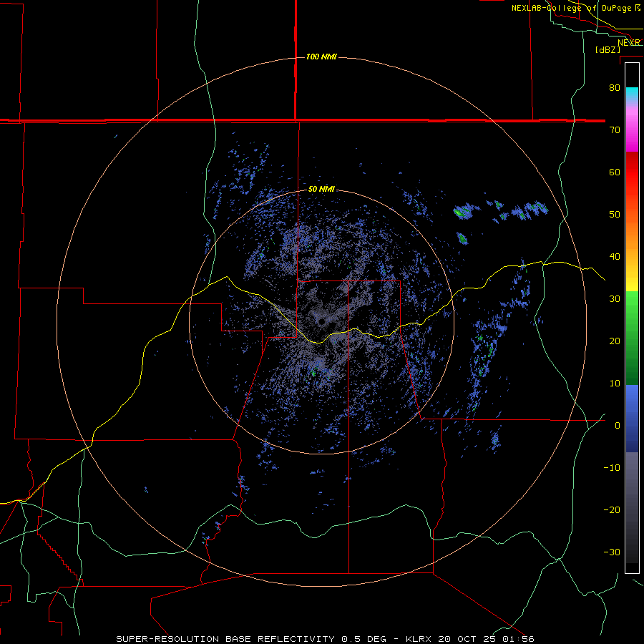
Task: Click the 10 value on the dBZ scale
Action: click(615, 384)
